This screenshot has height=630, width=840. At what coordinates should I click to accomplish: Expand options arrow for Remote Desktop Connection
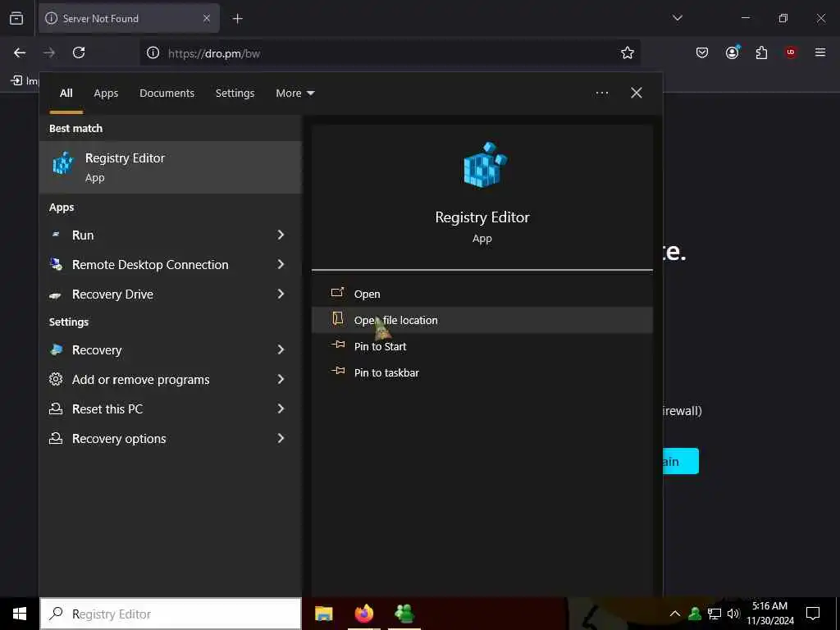(281, 264)
